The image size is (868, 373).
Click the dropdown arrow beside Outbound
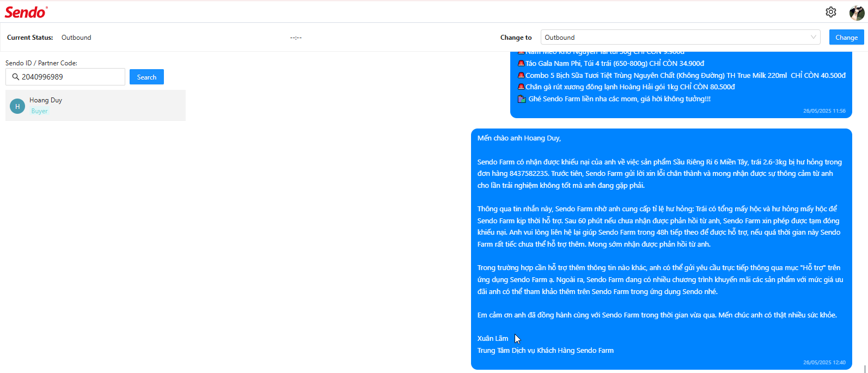(x=814, y=37)
